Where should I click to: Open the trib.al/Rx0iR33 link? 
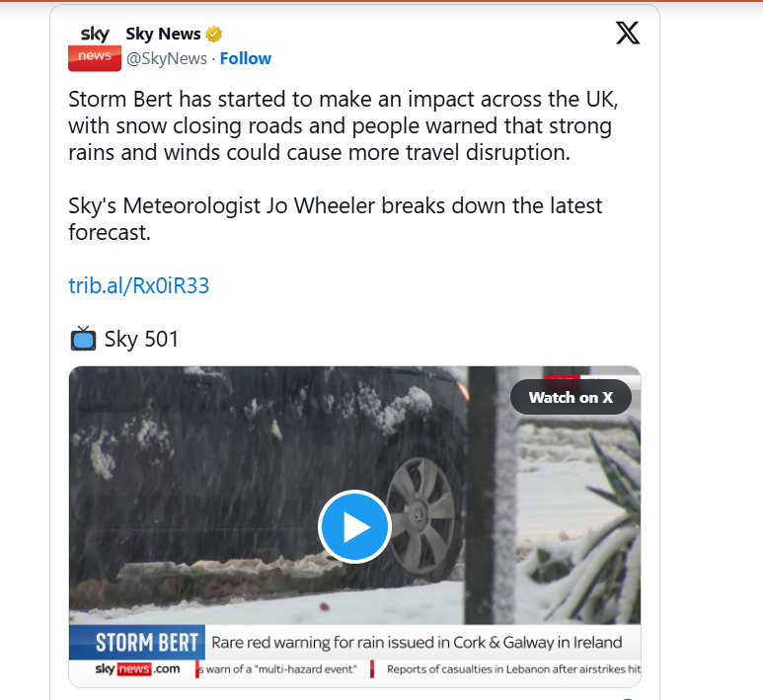139,285
